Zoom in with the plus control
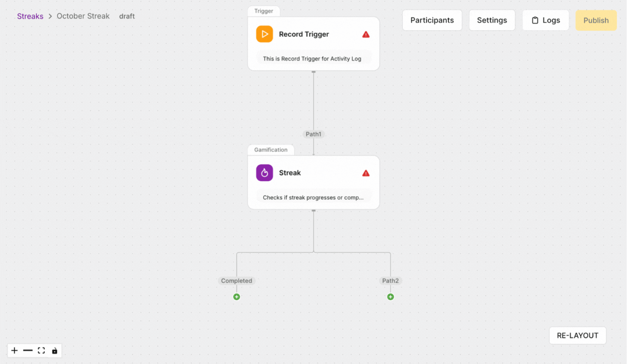 pyautogui.click(x=14, y=351)
